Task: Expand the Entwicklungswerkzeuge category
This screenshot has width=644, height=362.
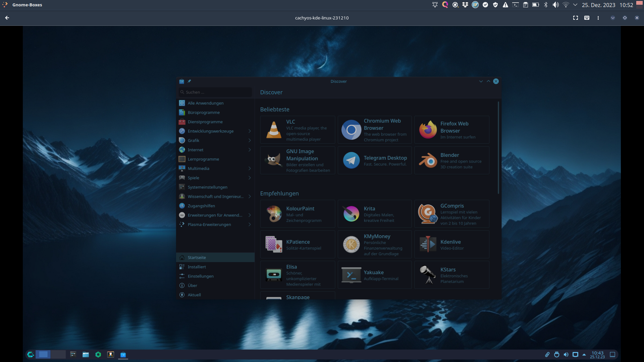Action: pos(250,131)
